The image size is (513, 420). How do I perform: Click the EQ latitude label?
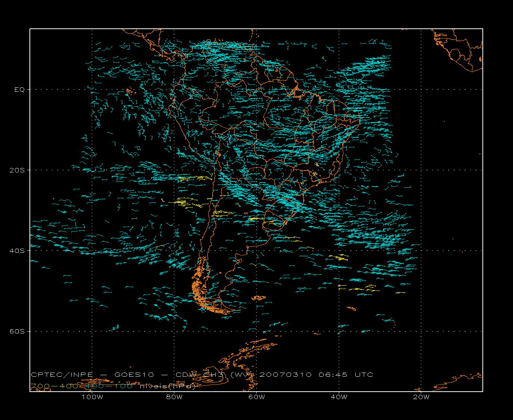tap(19, 90)
